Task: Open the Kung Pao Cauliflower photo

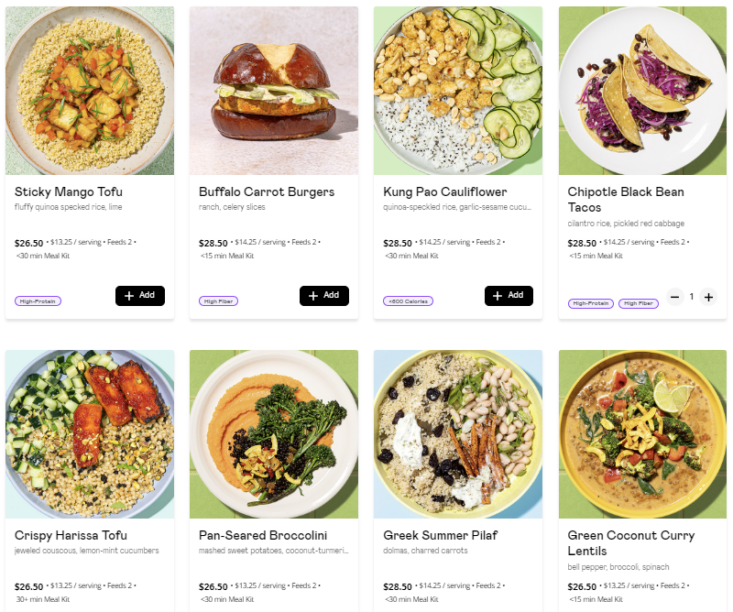Action: pos(458,91)
